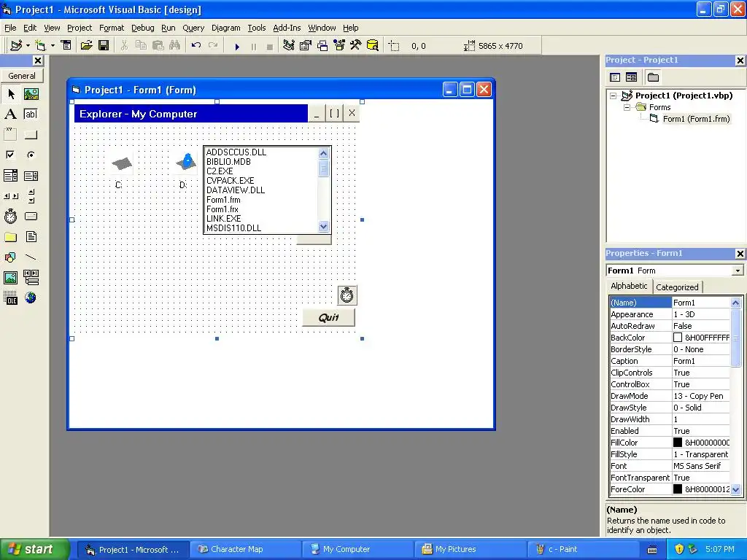Screen dimensions: 747x560
Task: Open Data View Window icon
Action: 373,45
